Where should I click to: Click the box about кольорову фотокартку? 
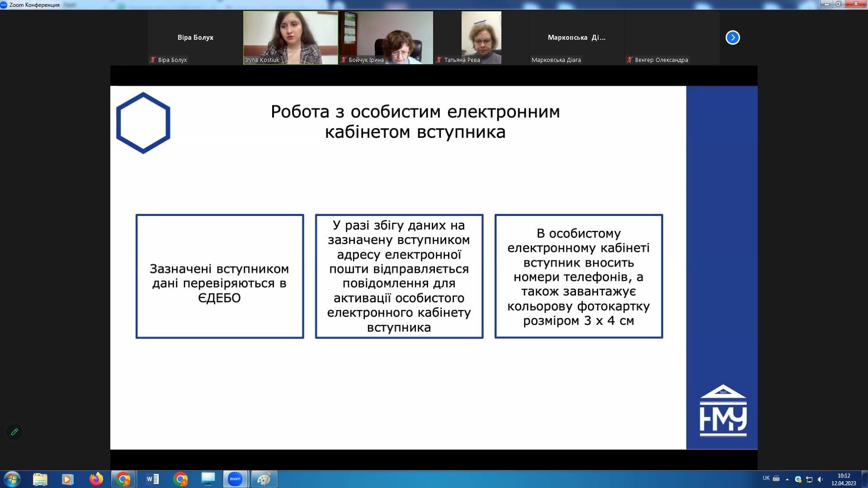point(579,276)
